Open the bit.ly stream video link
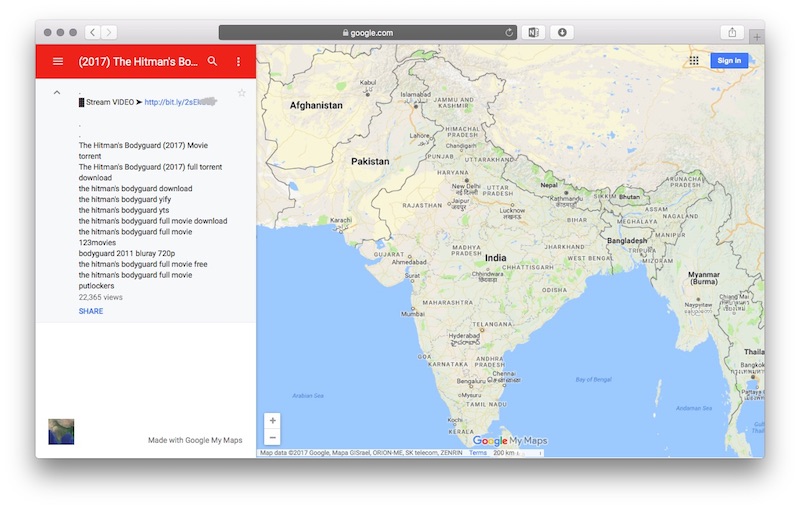Viewport: 800px width, 509px height. pos(180,102)
